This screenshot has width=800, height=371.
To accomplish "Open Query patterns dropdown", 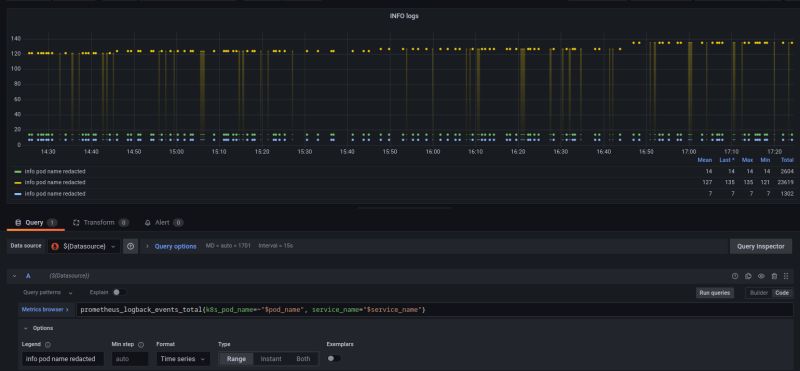I will (47, 292).
